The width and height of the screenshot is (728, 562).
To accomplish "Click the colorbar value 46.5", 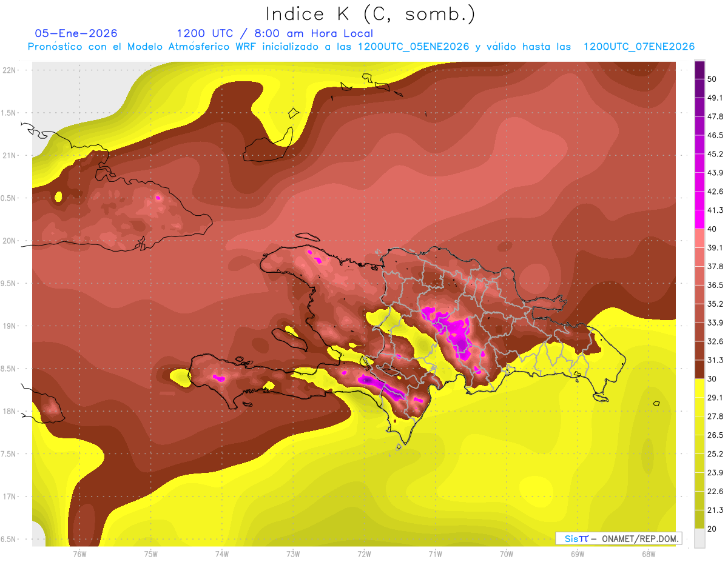I will coord(715,135).
